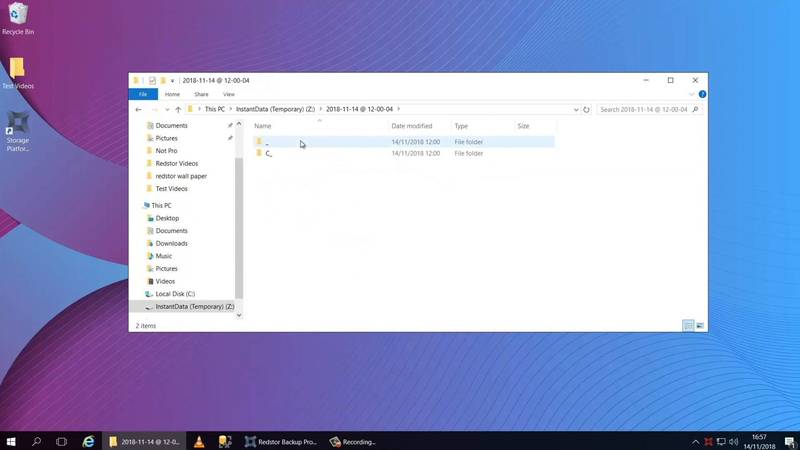The width and height of the screenshot is (800, 450).
Task: Open the Home ribbon tab
Action: pyautogui.click(x=172, y=94)
